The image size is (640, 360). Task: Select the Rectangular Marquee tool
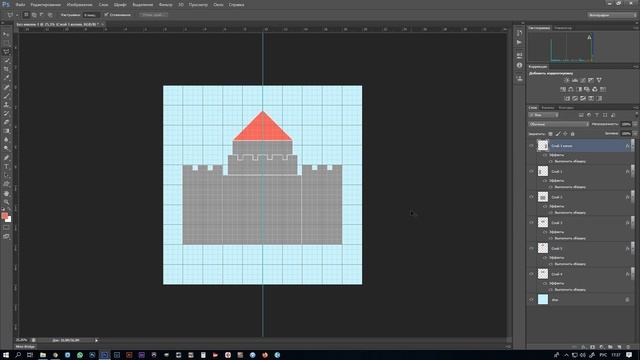coord(6,43)
